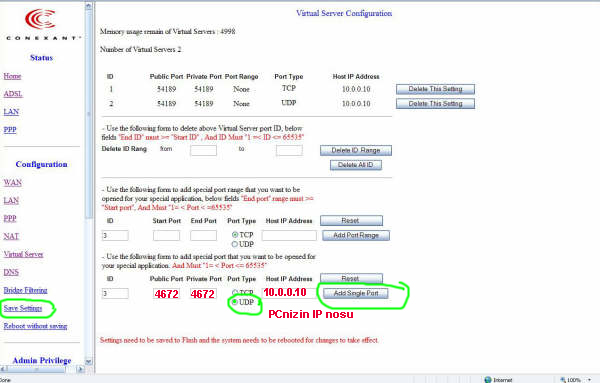Select UDP radio in single port form
Screen dimensions: 600x383
click(x=235, y=302)
